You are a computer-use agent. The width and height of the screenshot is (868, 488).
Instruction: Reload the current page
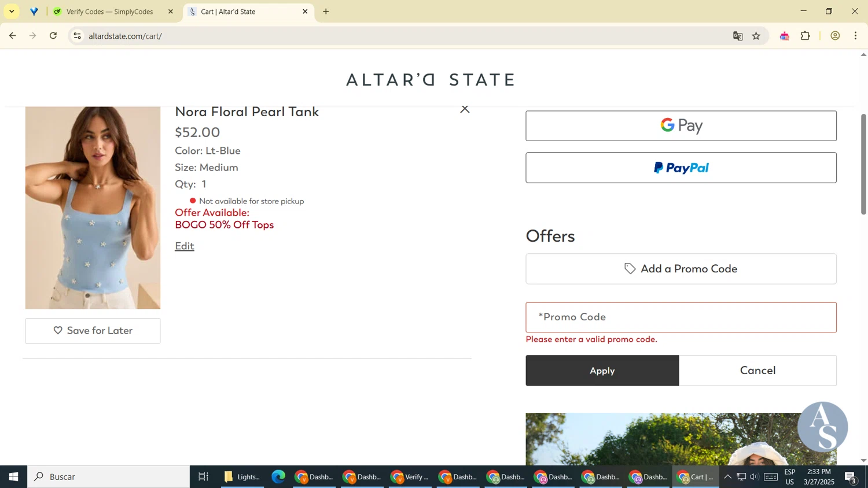[x=53, y=36]
